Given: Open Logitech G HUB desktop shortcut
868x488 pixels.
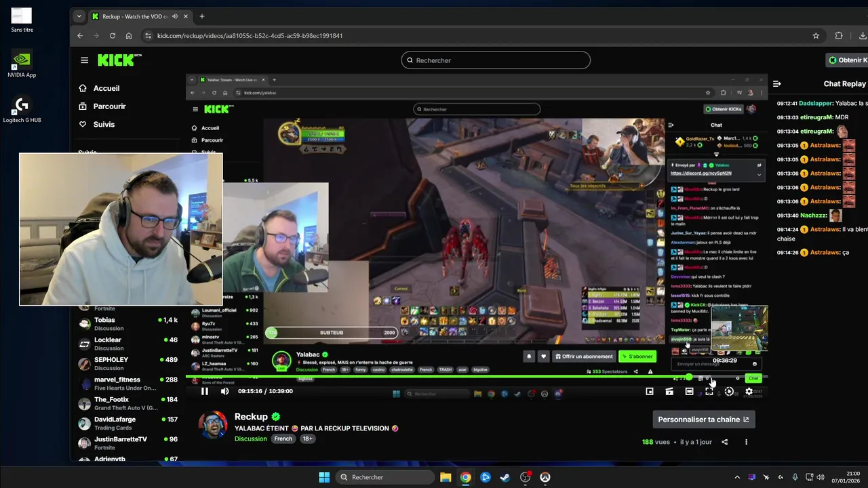Looking at the screenshot, I should [22, 110].
